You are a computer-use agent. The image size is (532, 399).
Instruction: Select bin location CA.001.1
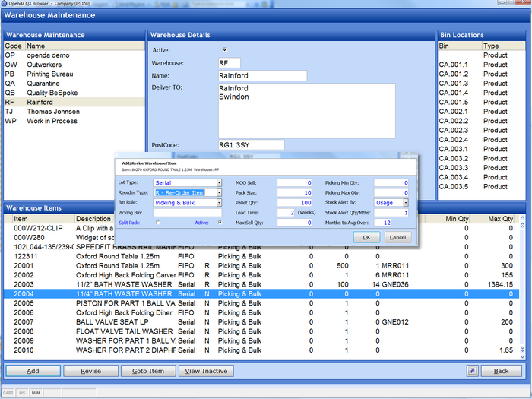481,65
